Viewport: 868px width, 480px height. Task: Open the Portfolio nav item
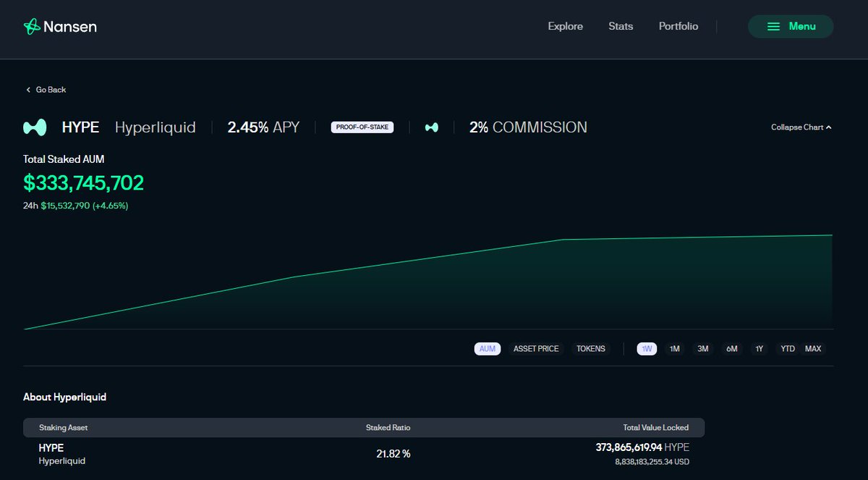[678, 26]
